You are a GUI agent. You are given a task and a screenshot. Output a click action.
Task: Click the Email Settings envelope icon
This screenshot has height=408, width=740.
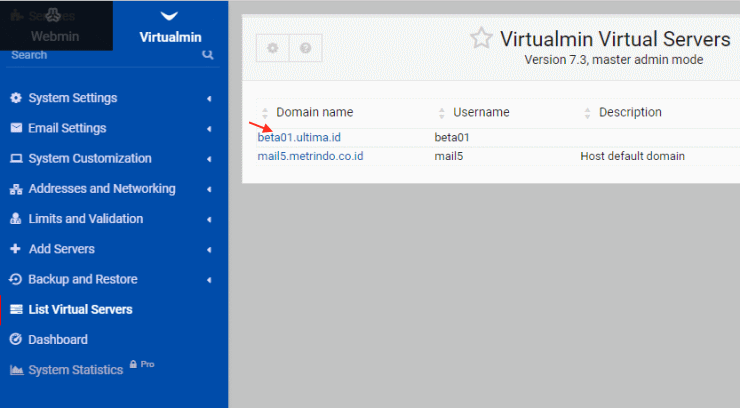16,128
